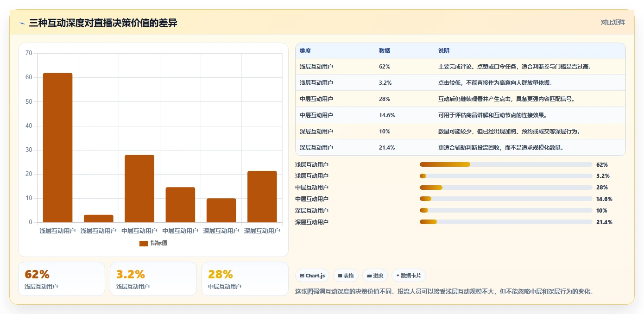Click the small icon left of the page title
644x314 pixels.
point(22,23)
